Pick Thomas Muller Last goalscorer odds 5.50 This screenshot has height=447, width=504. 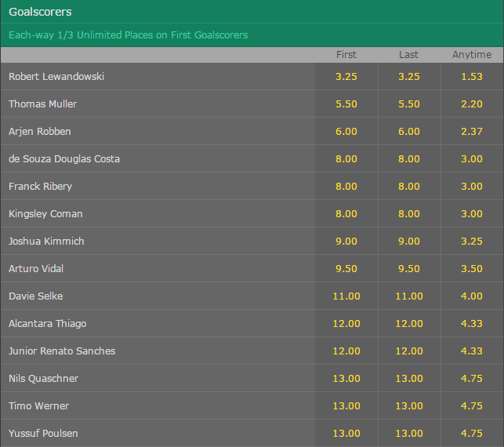click(409, 104)
